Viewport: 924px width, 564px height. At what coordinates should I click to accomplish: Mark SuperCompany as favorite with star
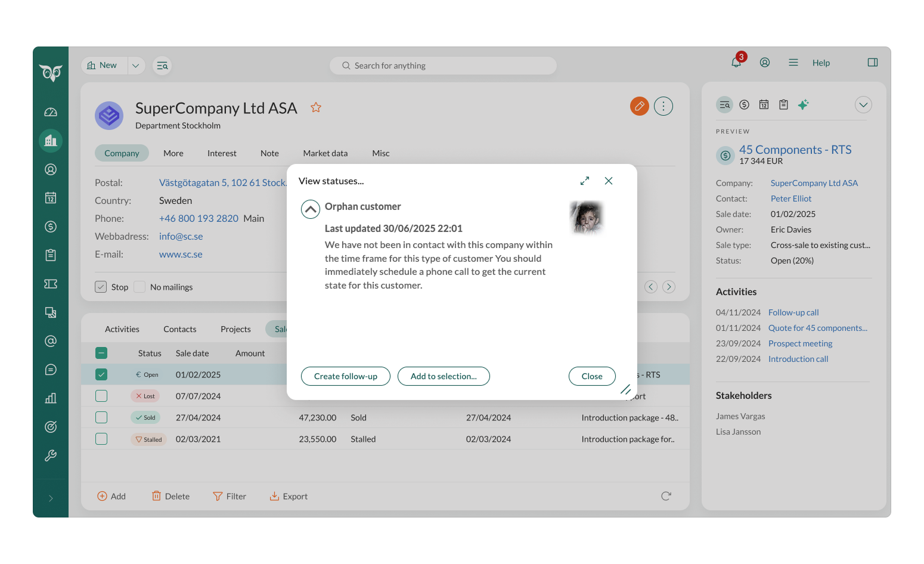pyautogui.click(x=316, y=107)
